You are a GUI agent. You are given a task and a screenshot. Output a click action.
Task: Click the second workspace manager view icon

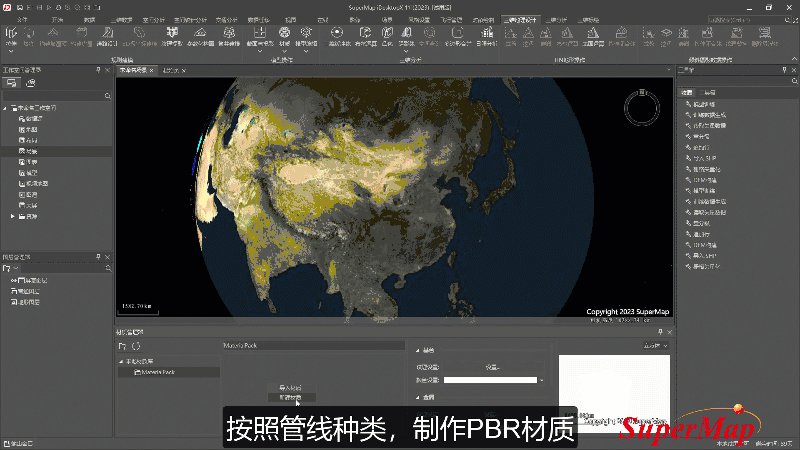[x=31, y=83]
